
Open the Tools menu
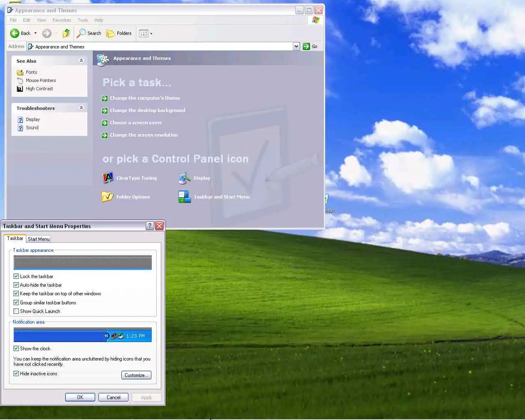point(83,20)
